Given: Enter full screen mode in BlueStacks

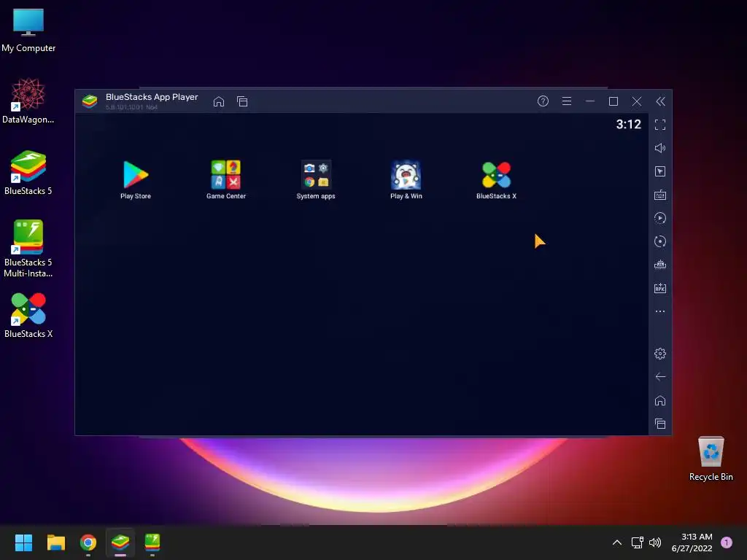Looking at the screenshot, I should click(659, 125).
